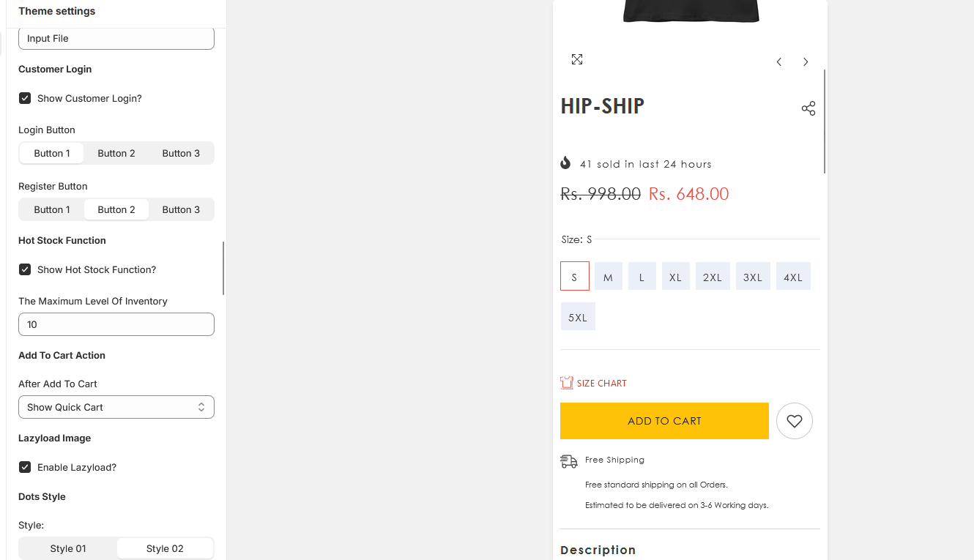Uncheck Show Customer Login checkbox
Screen dimensions: 974x560
(x=25, y=98)
